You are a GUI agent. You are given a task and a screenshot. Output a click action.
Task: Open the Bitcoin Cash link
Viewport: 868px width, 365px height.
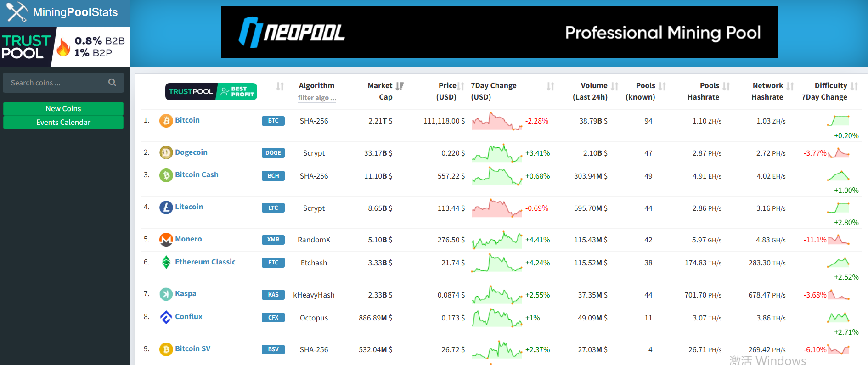pyautogui.click(x=197, y=174)
